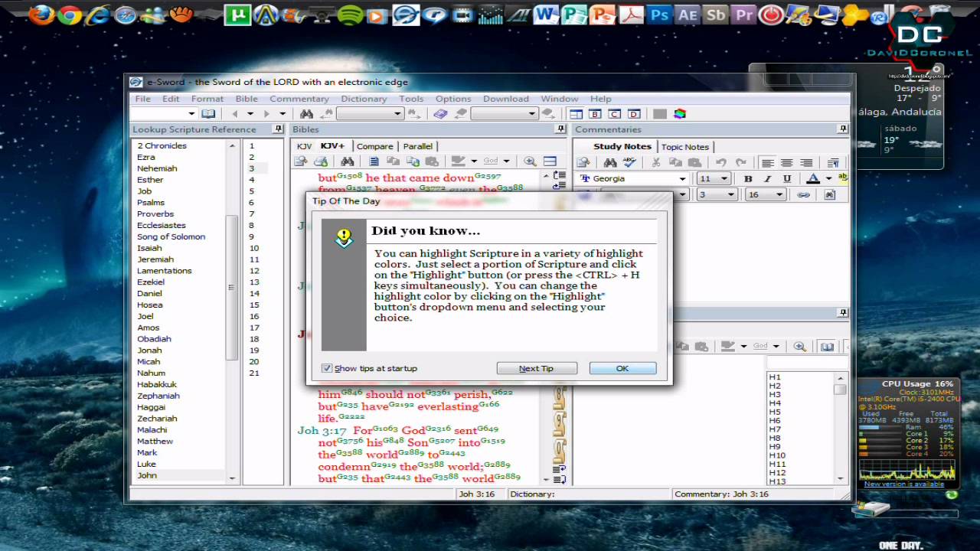The height and width of the screenshot is (551, 980).
Task: Open the dropdown showing value 16
Action: point(779,195)
